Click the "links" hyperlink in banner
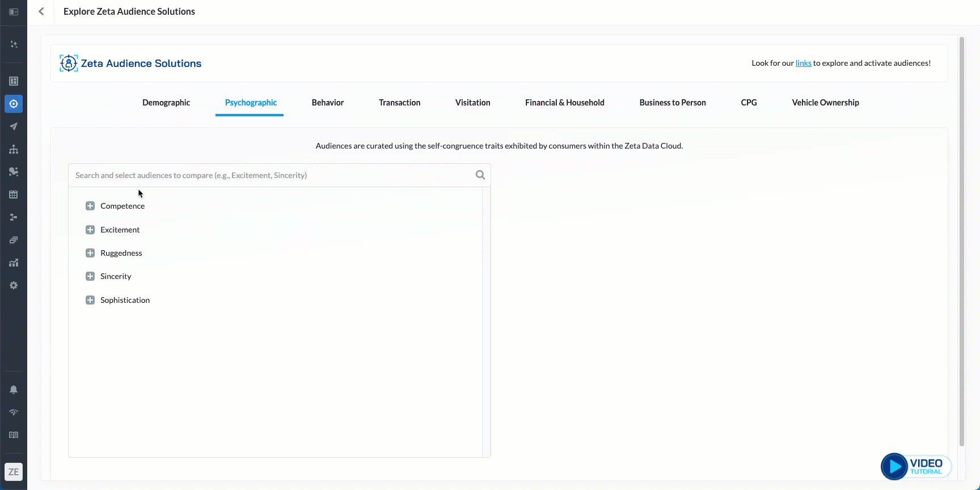980x490 pixels. pos(803,63)
